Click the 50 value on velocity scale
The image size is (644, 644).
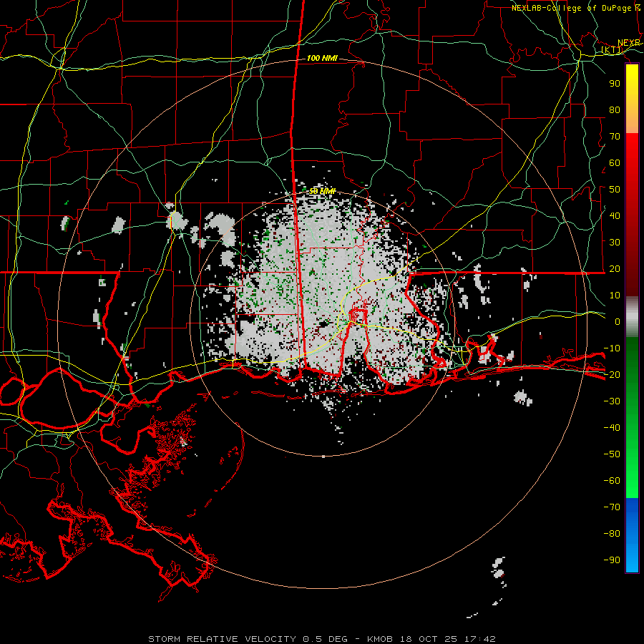click(x=615, y=190)
